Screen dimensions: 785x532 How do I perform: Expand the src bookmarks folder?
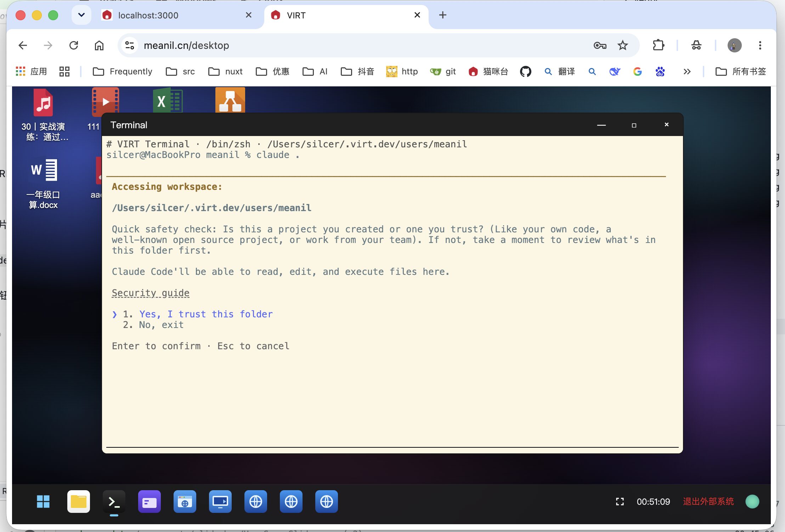pyautogui.click(x=180, y=72)
